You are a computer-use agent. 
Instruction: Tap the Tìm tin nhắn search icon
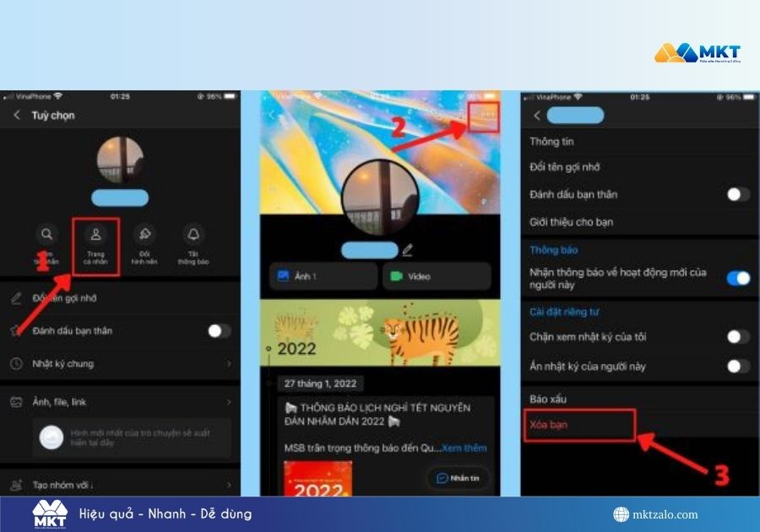tap(48, 236)
